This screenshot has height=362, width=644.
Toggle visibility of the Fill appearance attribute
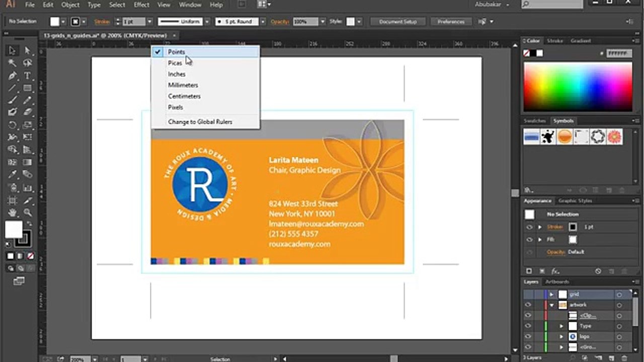[x=529, y=239]
